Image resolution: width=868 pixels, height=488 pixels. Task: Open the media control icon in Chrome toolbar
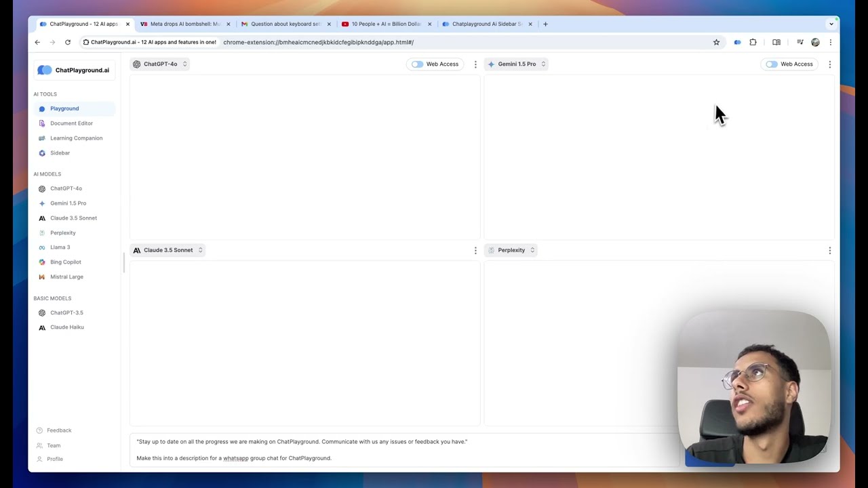pos(800,42)
